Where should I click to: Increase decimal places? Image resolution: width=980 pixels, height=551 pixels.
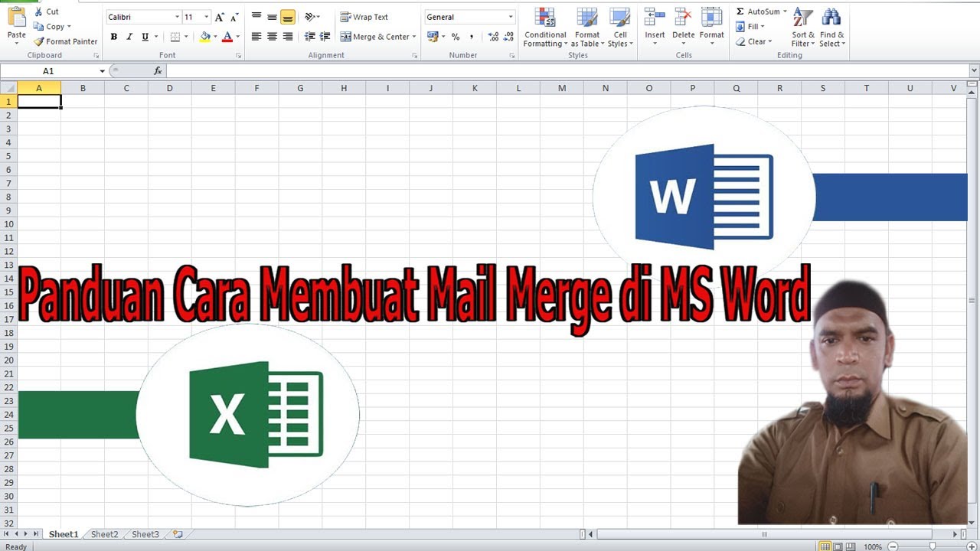492,37
